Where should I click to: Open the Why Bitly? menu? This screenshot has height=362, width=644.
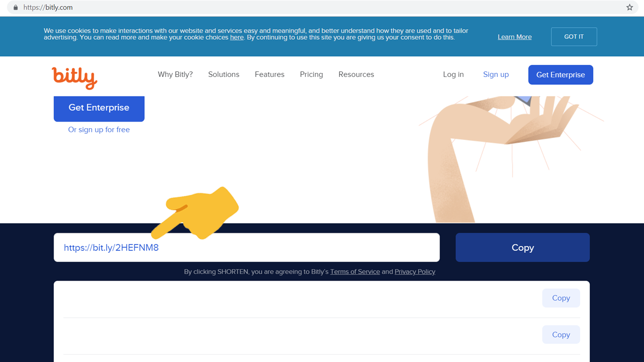pos(175,74)
